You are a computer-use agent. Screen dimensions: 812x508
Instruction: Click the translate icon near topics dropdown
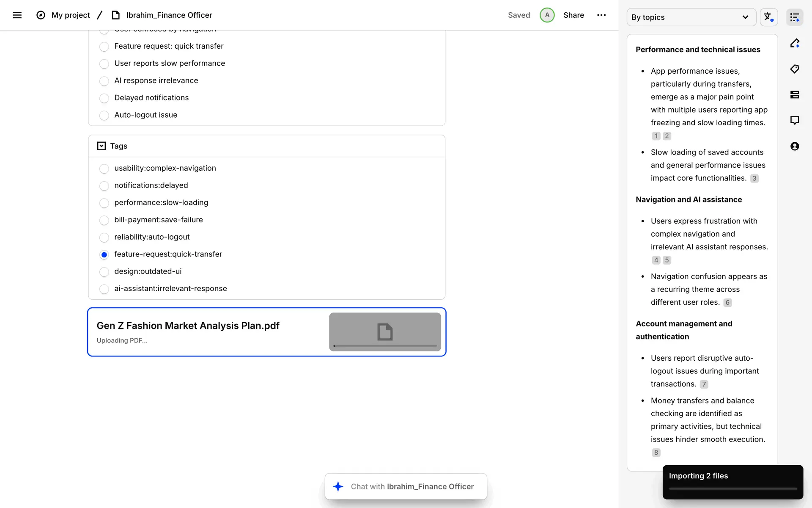[768, 17]
